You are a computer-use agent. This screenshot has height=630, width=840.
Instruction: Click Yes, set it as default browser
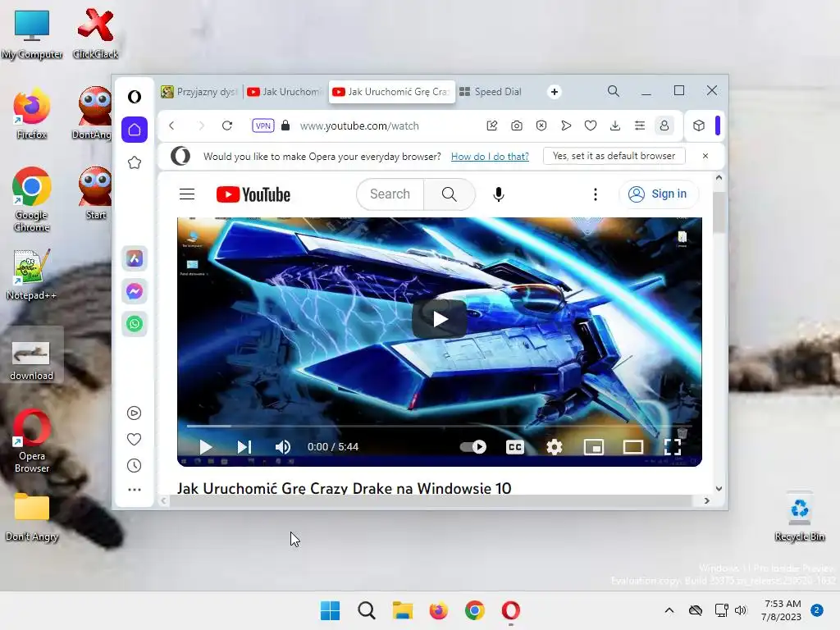(614, 156)
